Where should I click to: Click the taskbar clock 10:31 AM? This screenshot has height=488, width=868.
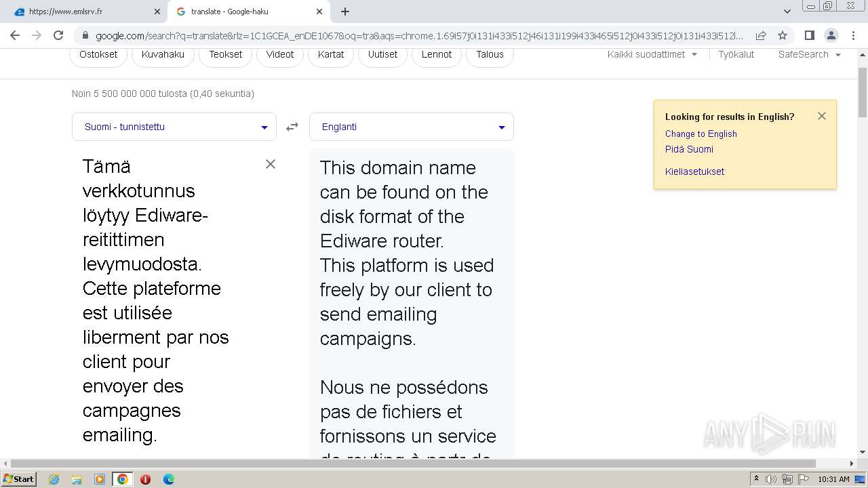[833, 479]
